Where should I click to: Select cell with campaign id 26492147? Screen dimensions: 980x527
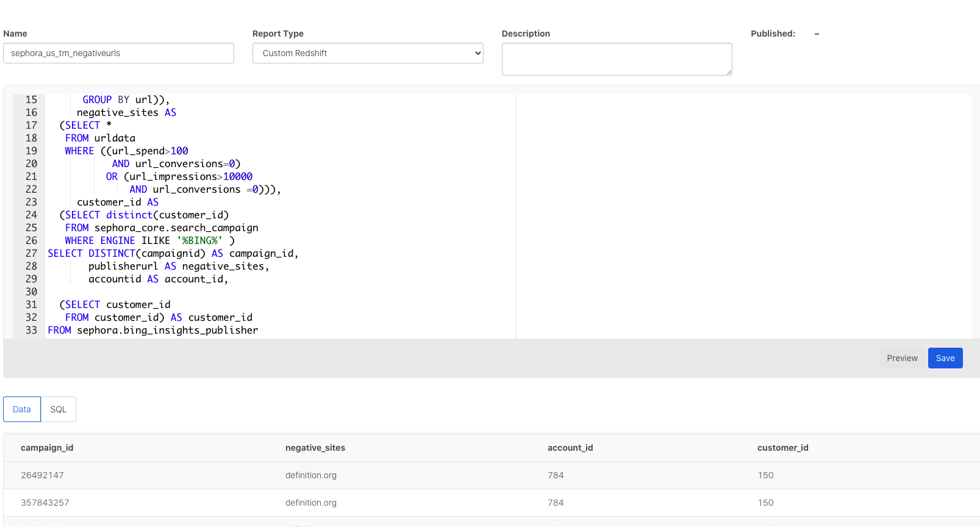pyautogui.click(x=42, y=475)
